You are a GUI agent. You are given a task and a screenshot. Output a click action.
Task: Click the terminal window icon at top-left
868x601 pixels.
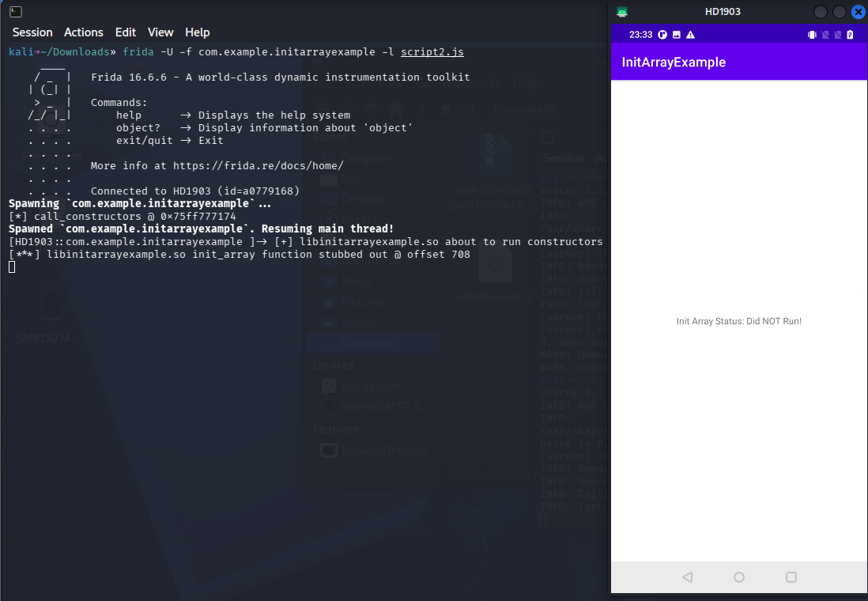click(x=16, y=11)
